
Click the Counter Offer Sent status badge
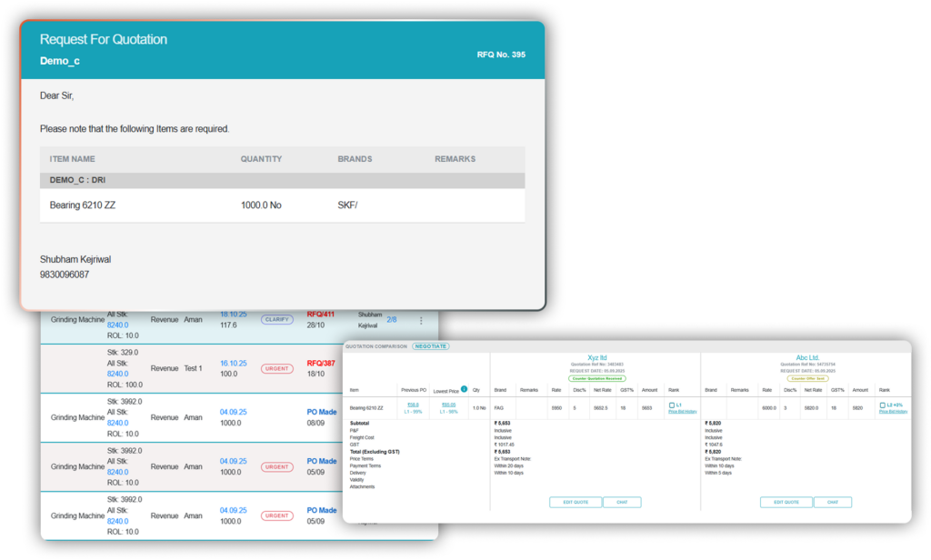807,378
